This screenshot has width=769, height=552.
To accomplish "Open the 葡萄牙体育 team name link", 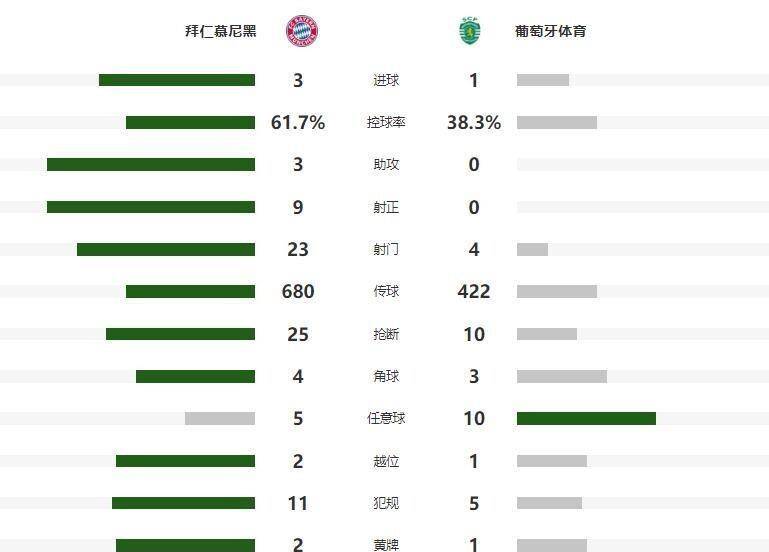I will click(x=550, y=31).
